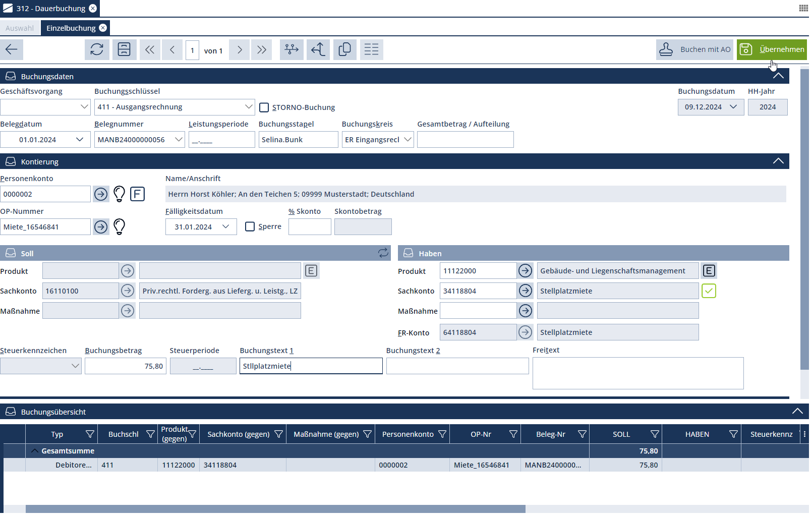Image resolution: width=812 pixels, height=517 pixels.
Task: Swap Soll and Haben with exchange icon
Action: tap(383, 253)
